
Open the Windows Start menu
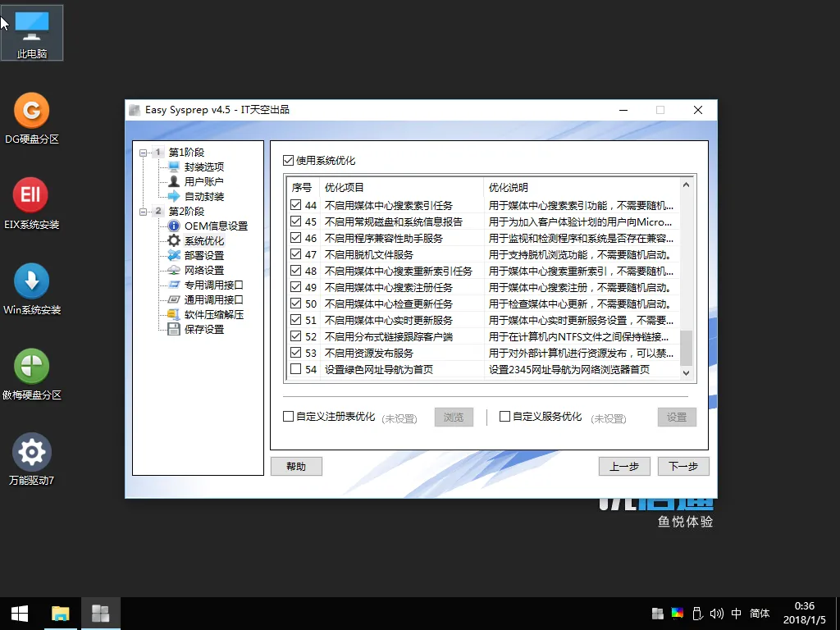click(20, 614)
